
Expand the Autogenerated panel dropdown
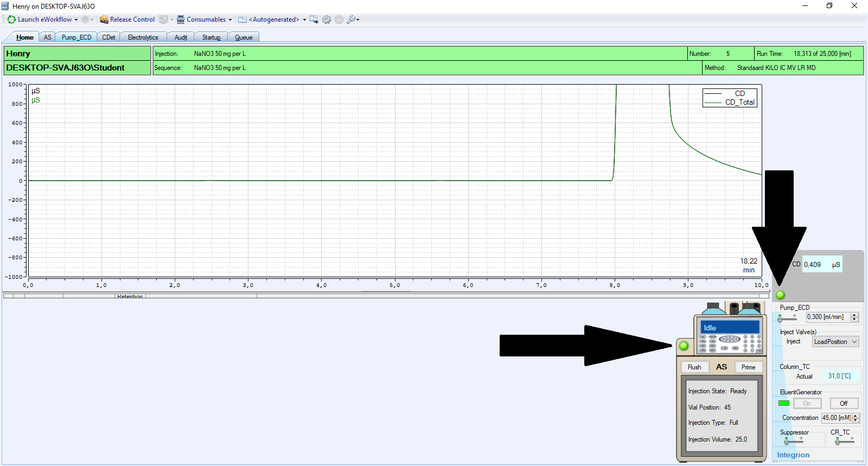[304, 20]
